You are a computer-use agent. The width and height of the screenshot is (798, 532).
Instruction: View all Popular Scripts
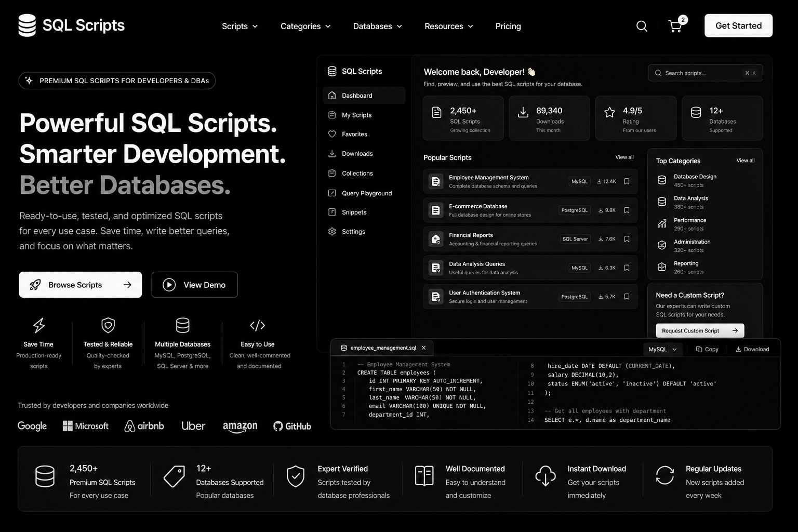coord(624,157)
